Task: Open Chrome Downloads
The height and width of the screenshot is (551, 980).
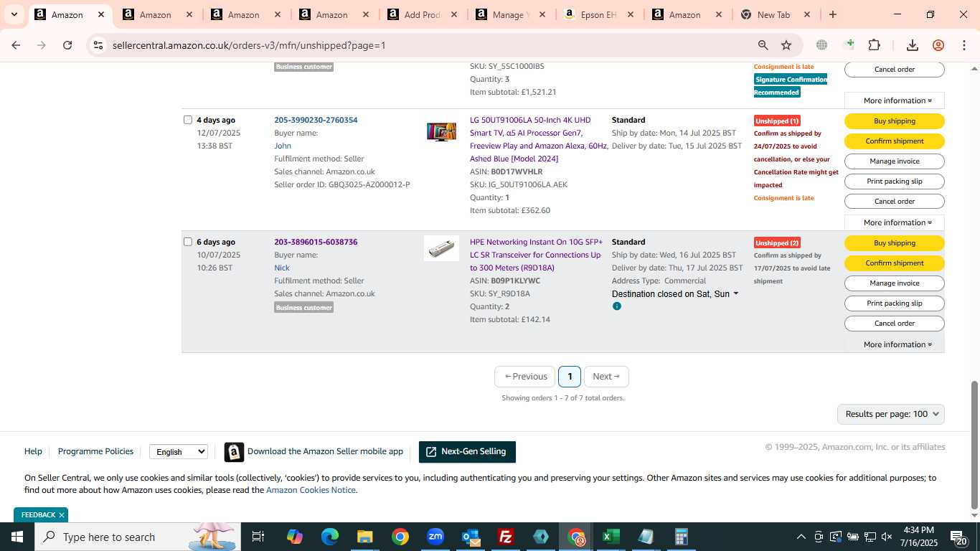Action: coord(913,45)
